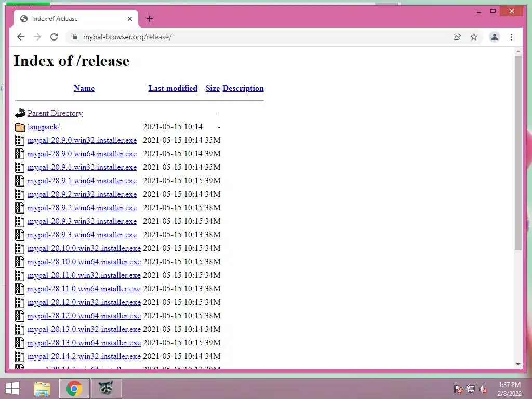This screenshot has height=399, width=532.
Task: Download mypal-28.14.2.win32.installer.exe
Action: tap(84, 356)
